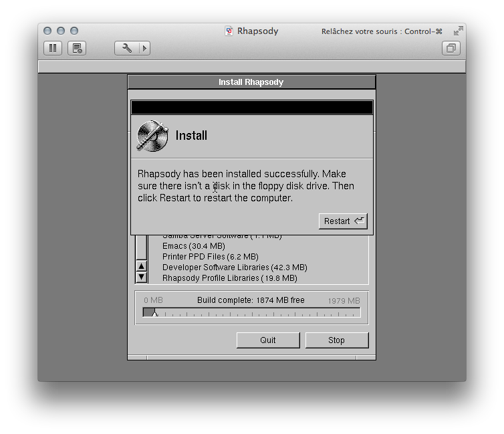Image resolution: width=504 pixels, height=434 pixels.
Task: Toggle full screen mode arrows
Action: pos(458,31)
